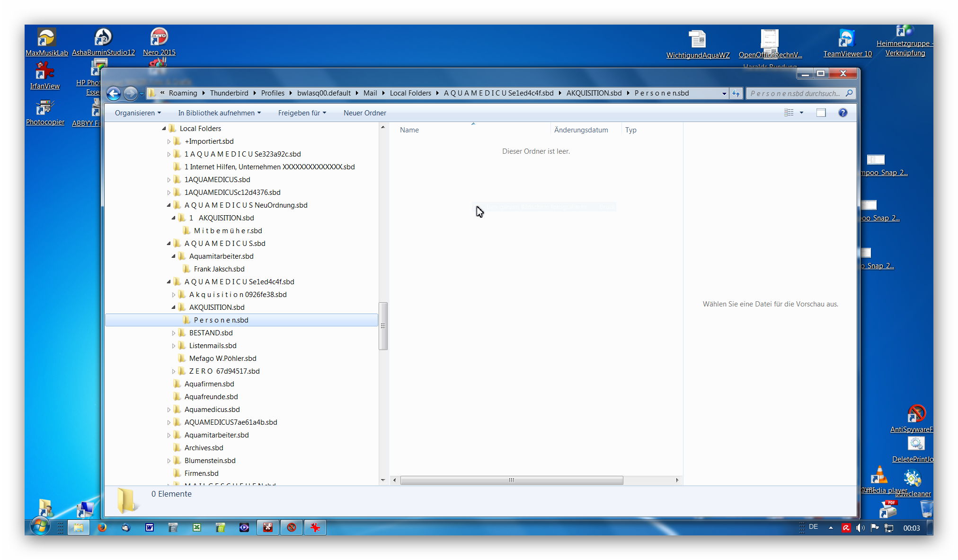Click the address bar refresh button
This screenshot has height=560, width=958.
click(x=736, y=93)
